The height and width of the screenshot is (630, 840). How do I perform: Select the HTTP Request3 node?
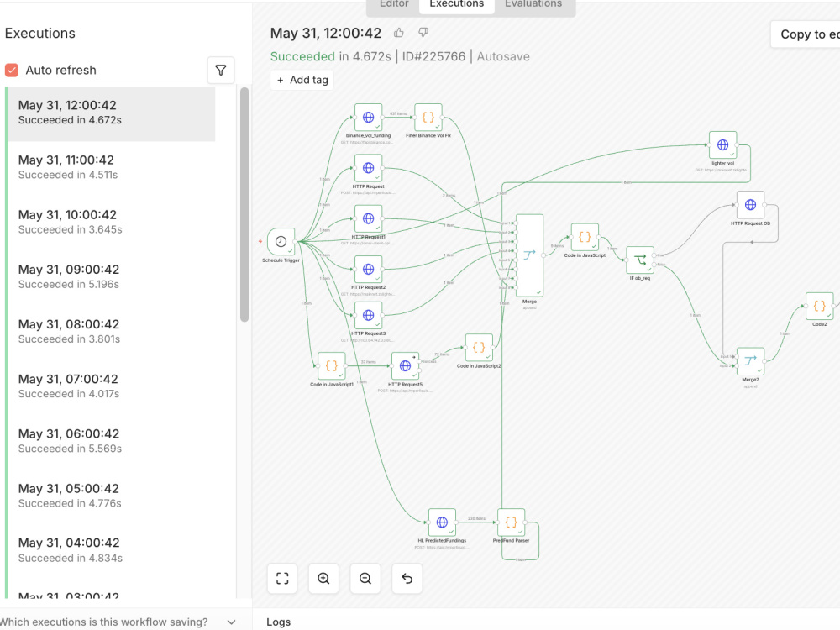point(369,316)
